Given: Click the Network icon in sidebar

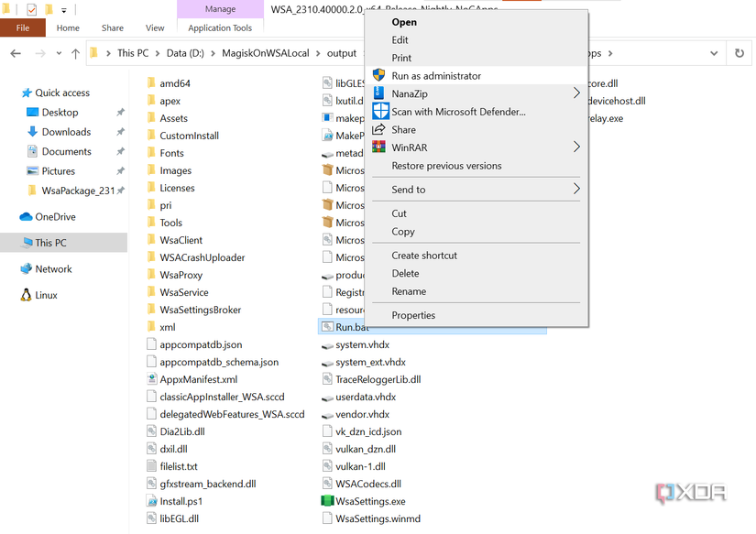Looking at the screenshot, I should 26,269.
